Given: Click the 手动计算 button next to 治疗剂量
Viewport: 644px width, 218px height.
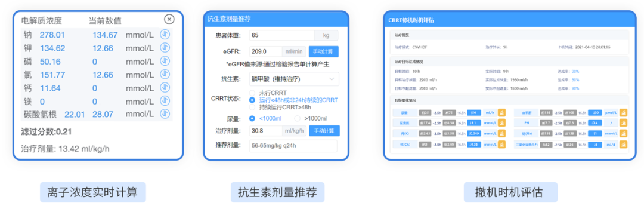Looking at the screenshot, I should tap(324, 131).
